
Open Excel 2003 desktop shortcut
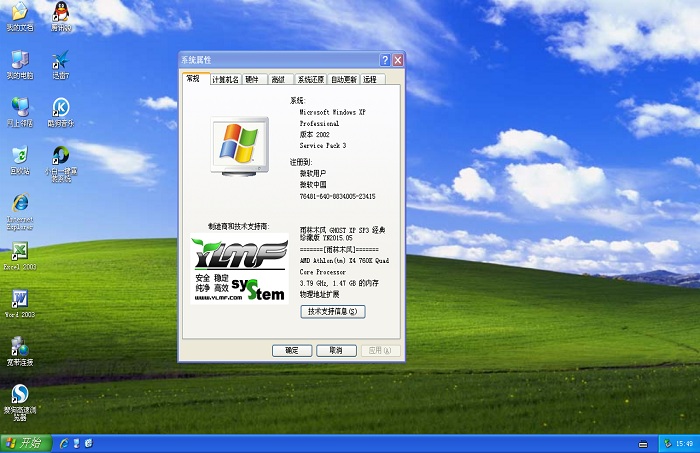tap(20, 254)
